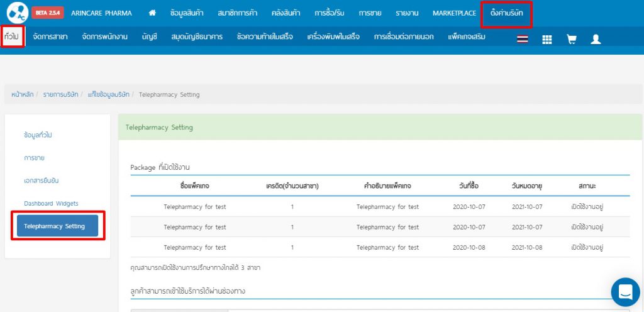Click Package ที่เปิดใช้งาน section title
Screen dimensions: 644x312
point(160,167)
